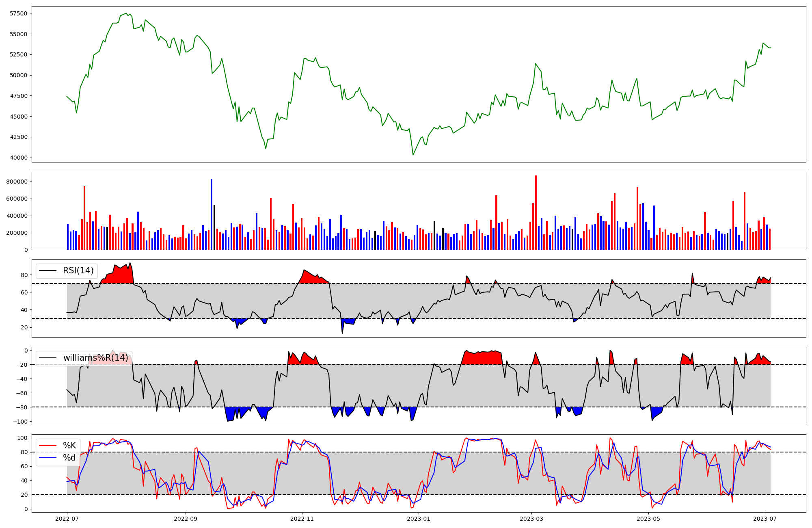
Task: Click the 2022-11 x-axis date label
Action: pyautogui.click(x=302, y=519)
